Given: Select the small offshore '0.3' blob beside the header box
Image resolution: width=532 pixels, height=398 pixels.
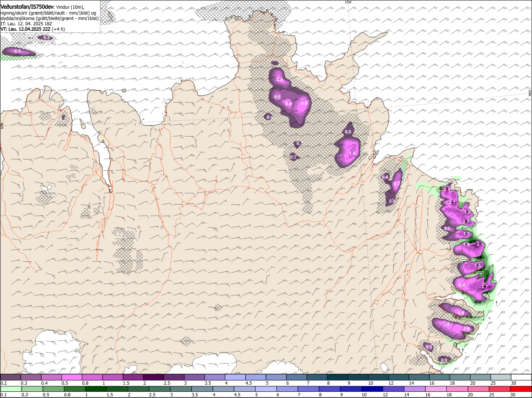Looking at the screenshot, I should 46,38.
